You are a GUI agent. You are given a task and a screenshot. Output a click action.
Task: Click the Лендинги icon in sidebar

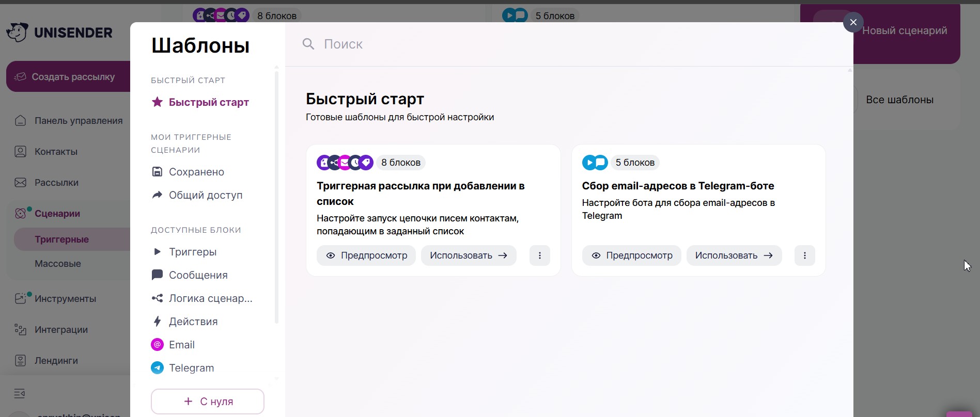click(x=20, y=360)
